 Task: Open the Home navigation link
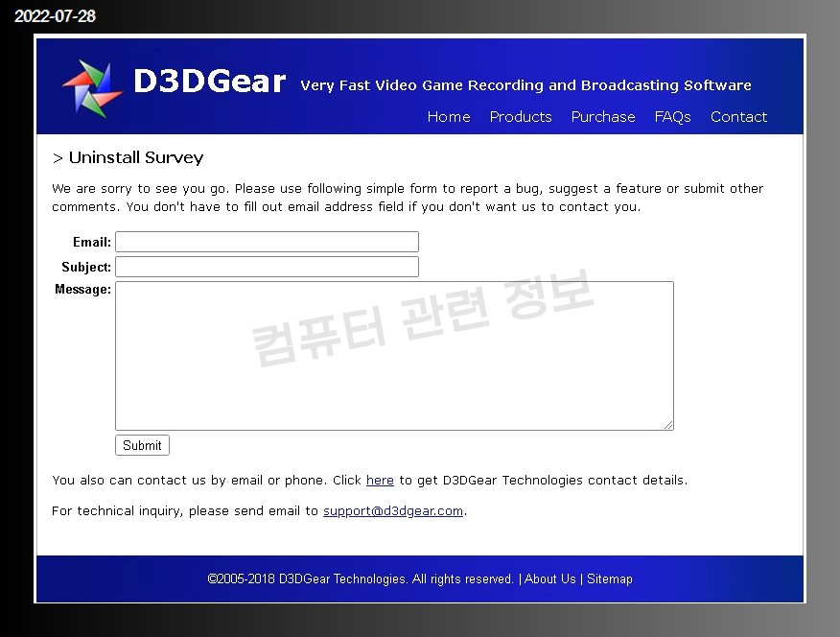pyautogui.click(x=449, y=117)
